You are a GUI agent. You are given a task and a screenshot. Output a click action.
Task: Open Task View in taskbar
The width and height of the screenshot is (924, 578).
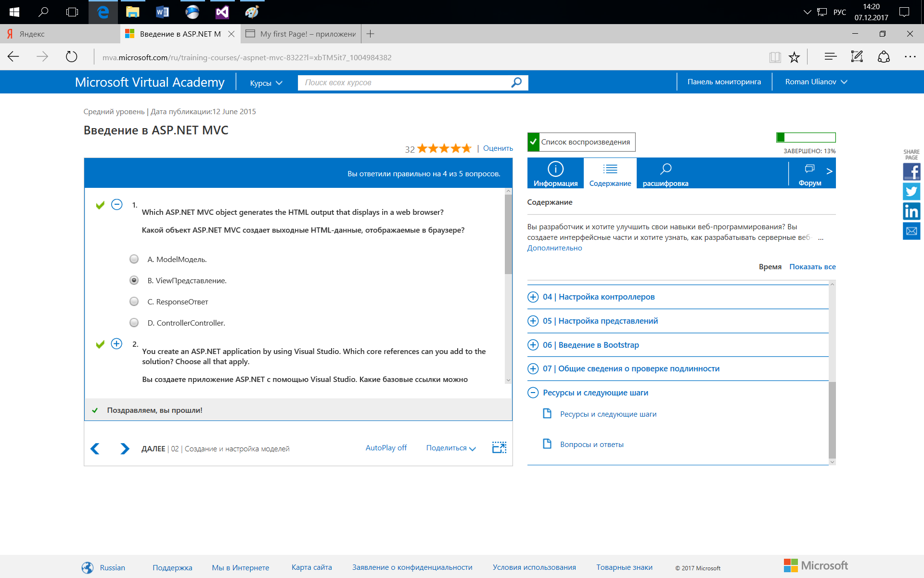pyautogui.click(x=72, y=12)
